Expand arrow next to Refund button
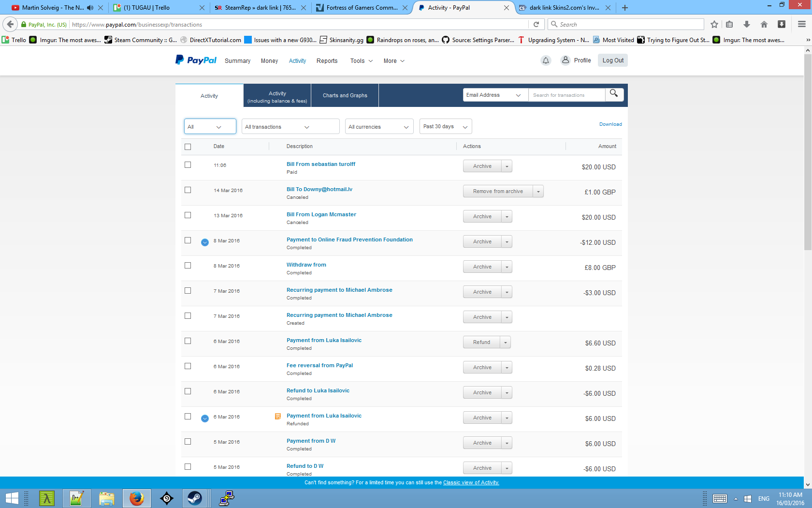This screenshot has height=508, width=812. click(x=506, y=343)
